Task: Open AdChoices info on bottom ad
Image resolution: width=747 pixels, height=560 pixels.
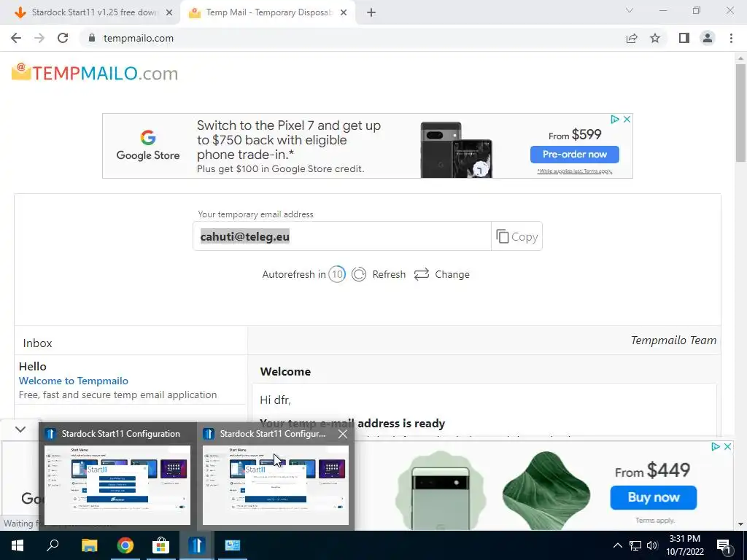Action: click(x=716, y=447)
